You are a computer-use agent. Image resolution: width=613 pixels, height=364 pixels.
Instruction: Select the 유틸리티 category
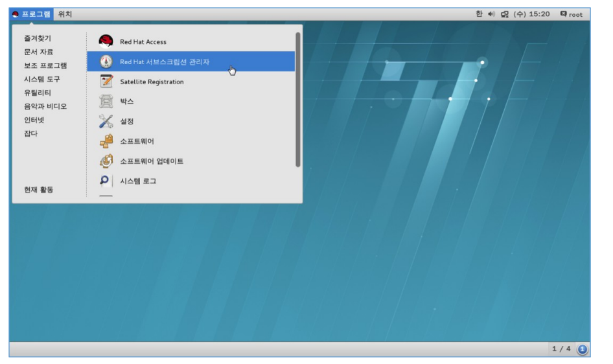38,93
